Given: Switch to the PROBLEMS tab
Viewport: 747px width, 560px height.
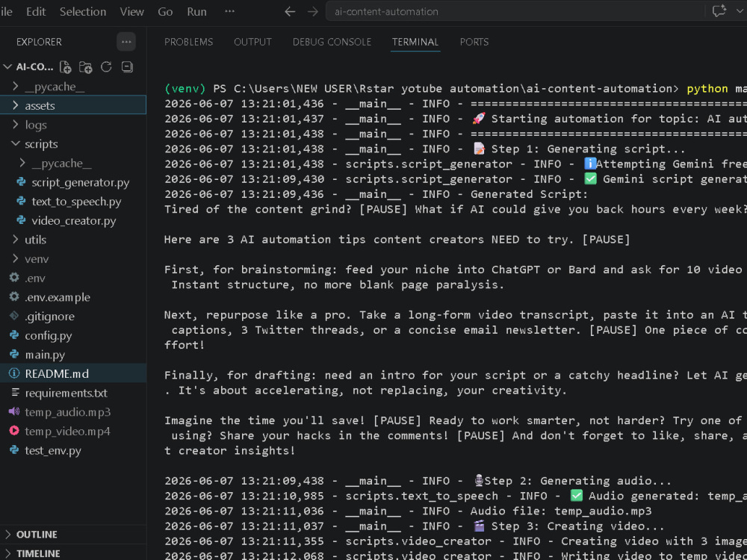Looking at the screenshot, I should (x=189, y=42).
